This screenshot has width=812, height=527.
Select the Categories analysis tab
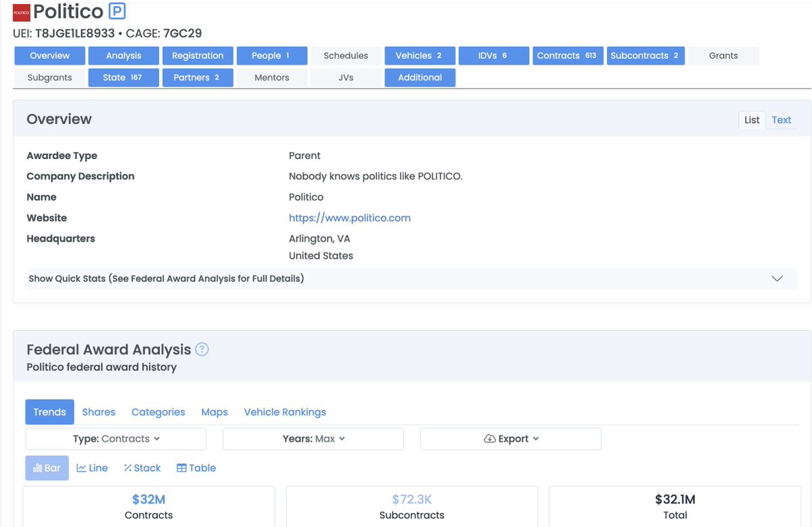coord(158,412)
